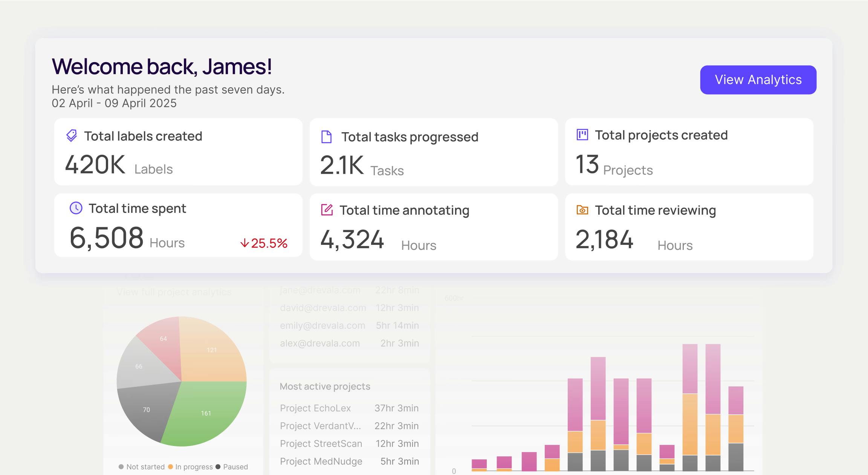Click the document icon beside Total tasks progressed
The height and width of the screenshot is (475, 868).
(x=326, y=136)
